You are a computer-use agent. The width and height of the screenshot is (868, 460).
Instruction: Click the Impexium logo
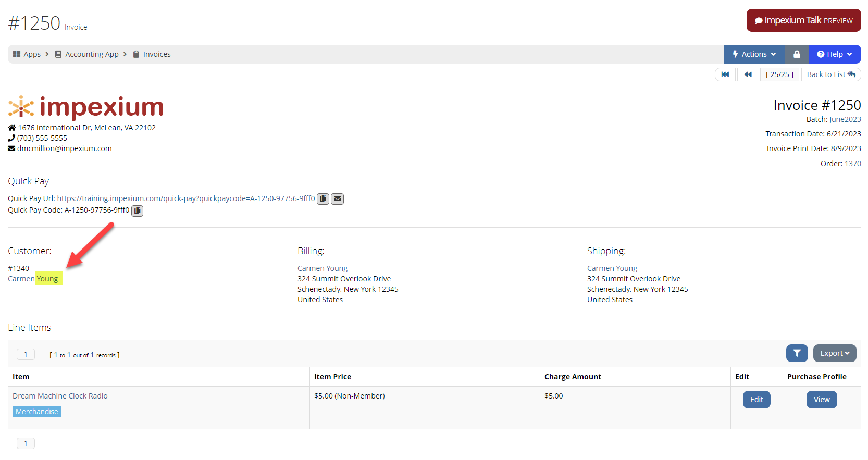pos(86,107)
